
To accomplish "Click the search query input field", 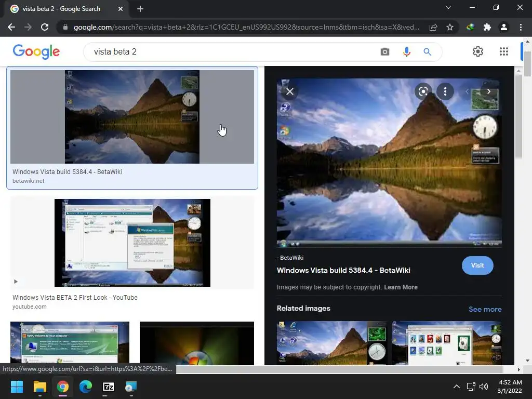I will click(231, 51).
